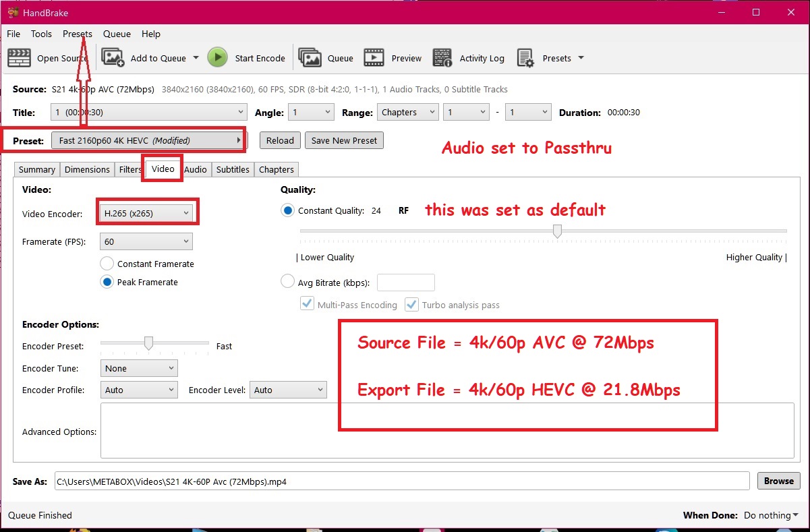This screenshot has width=810, height=532.
Task: Click the Queue Finished status text
Action: tap(40, 515)
